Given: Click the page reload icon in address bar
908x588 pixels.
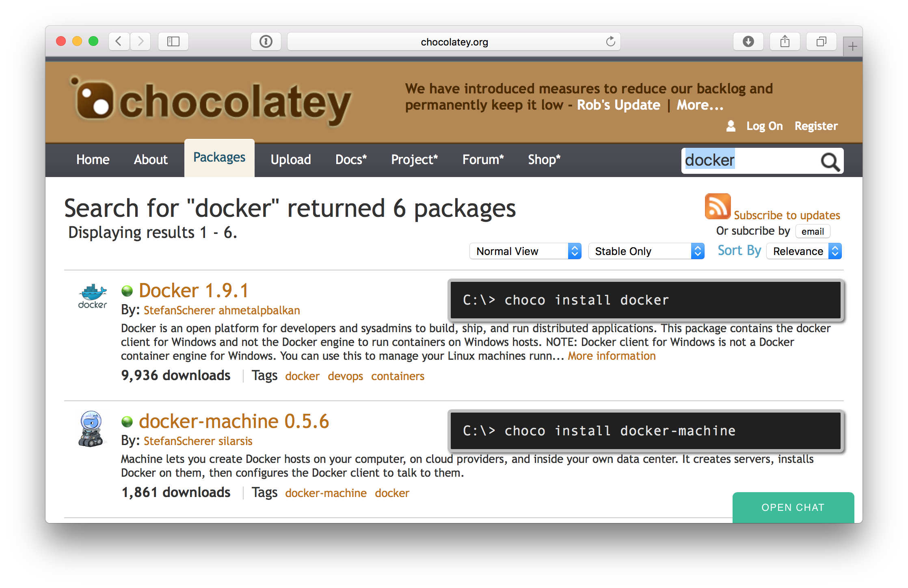Looking at the screenshot, I should (610, 42).
